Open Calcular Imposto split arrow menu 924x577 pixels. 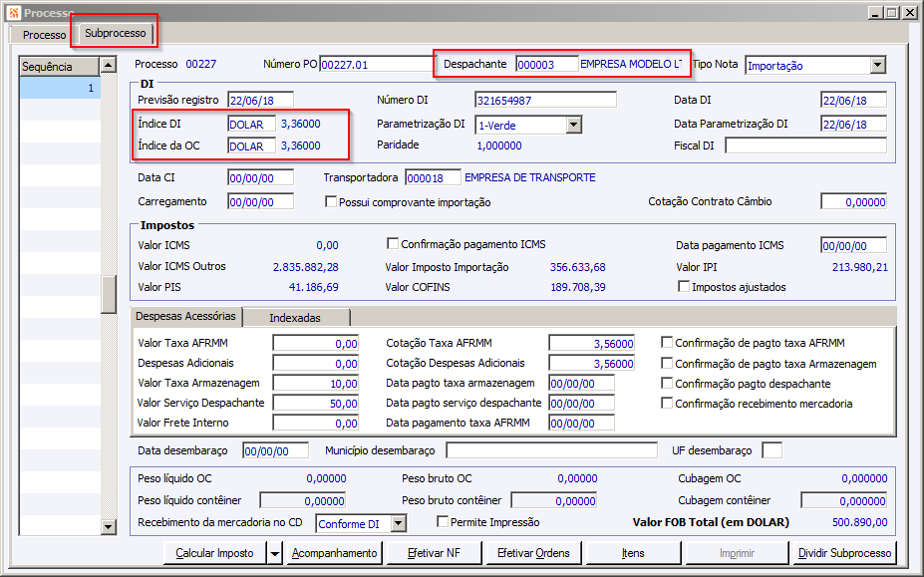point(274,553)
